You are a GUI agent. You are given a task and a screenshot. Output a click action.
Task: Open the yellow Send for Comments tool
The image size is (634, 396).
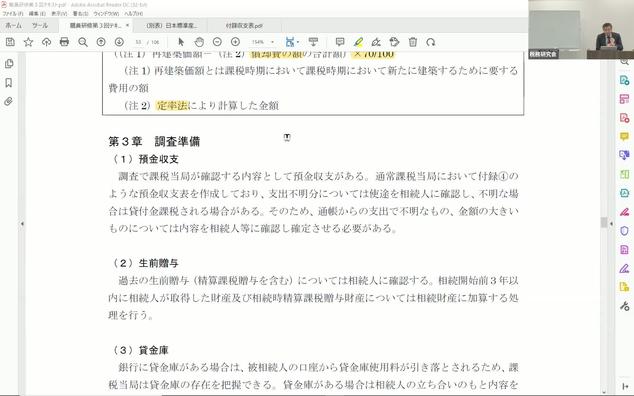tap(624, 287)
